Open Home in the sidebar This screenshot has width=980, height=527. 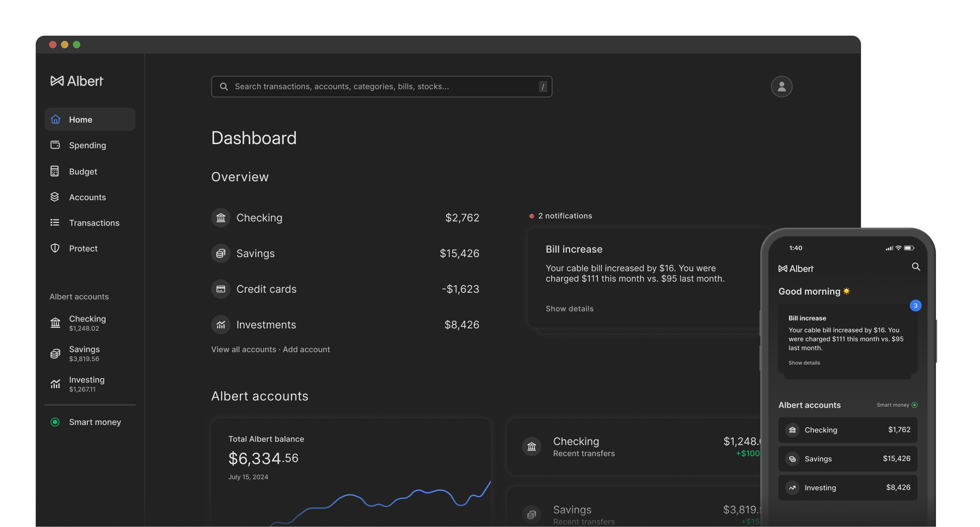(90, 119)
